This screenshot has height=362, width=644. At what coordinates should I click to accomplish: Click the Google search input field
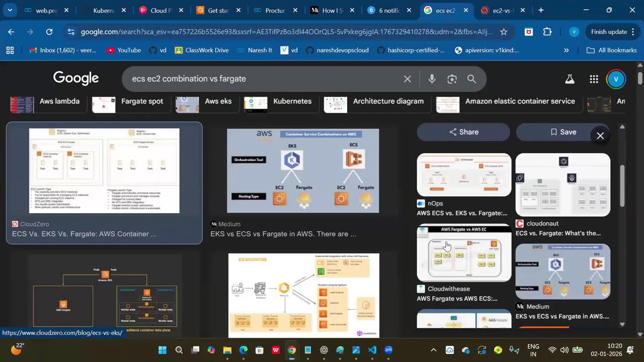tap(264, 79)
